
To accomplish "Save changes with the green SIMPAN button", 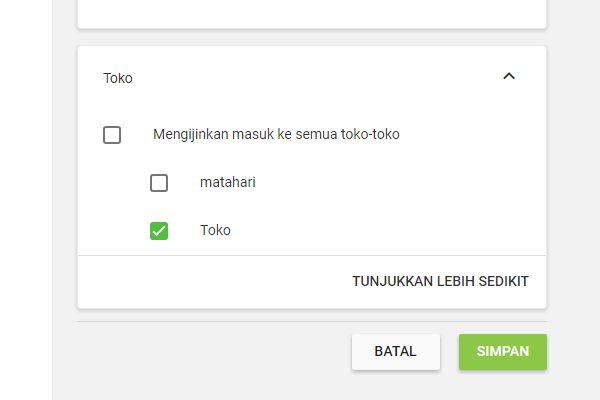I will click(503, 352).
